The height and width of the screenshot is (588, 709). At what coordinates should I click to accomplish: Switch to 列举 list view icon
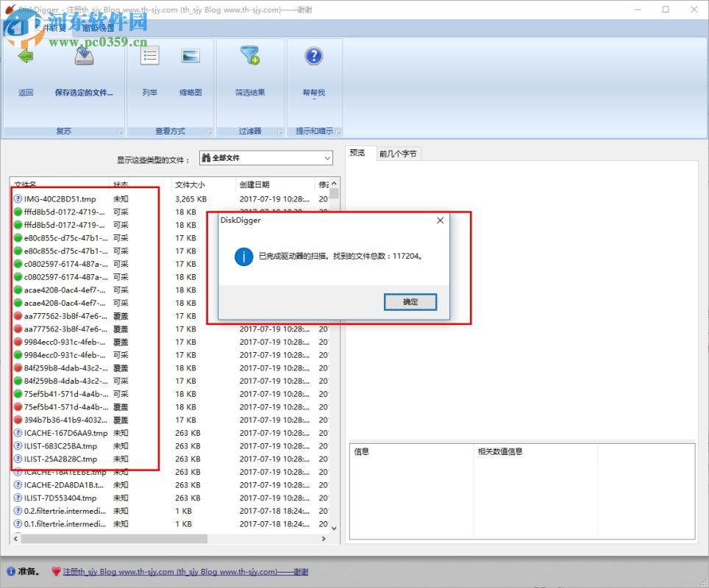point(149,55)
